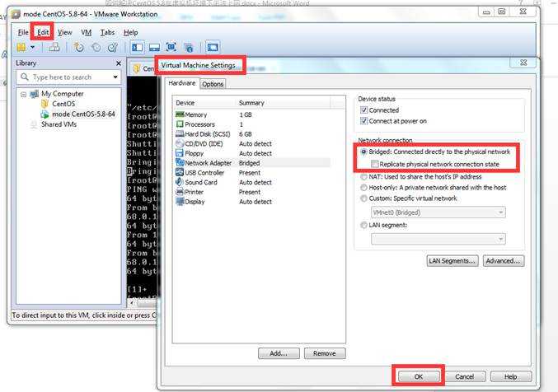Open the Library search dropdown arrow
This screenshot has height=392, width=558.
115,77
